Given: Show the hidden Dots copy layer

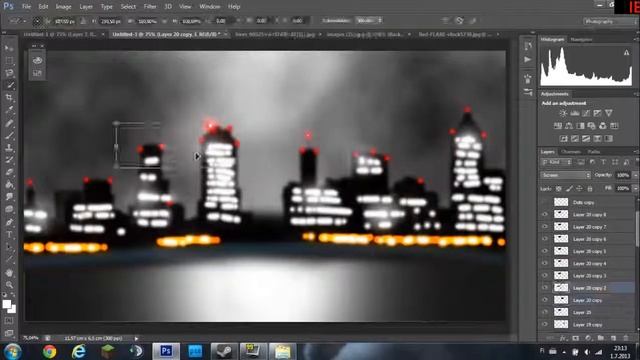Looking at the screenshot, I should pos(545,202).
